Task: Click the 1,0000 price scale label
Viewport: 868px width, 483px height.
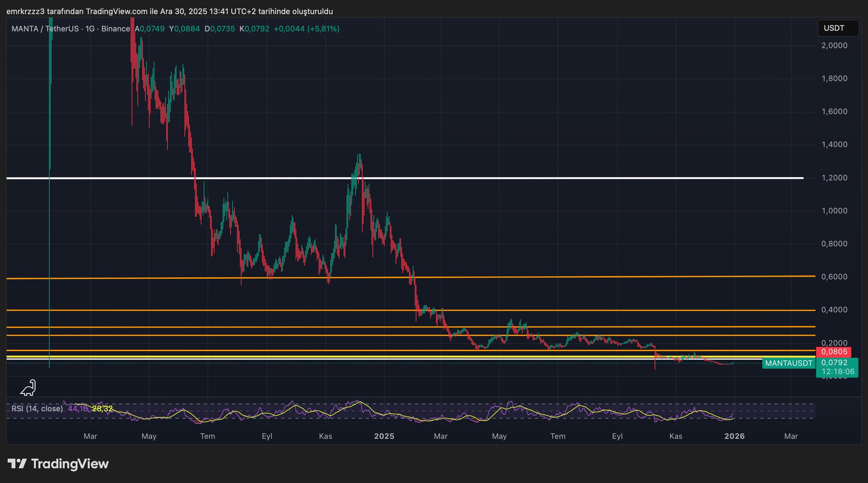Action: 834,211
